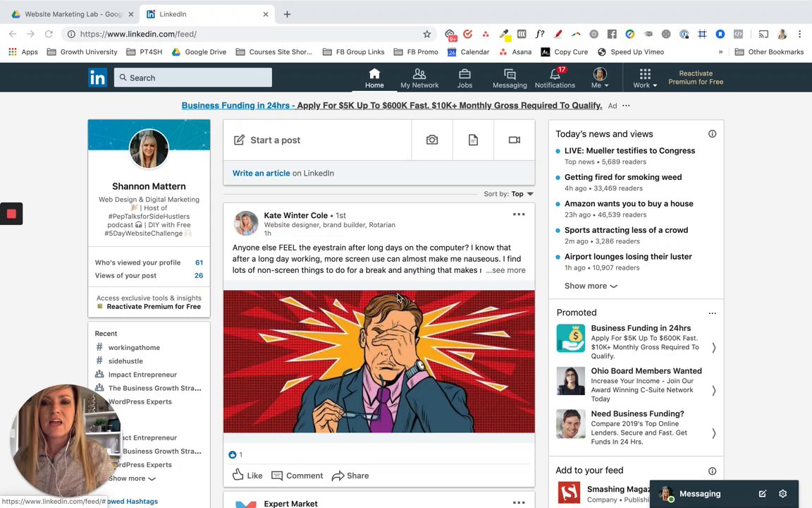The image size is (812, 508).
Task: Click the red stop recording button
Action: pyautogui.click(x=11, y=214)
